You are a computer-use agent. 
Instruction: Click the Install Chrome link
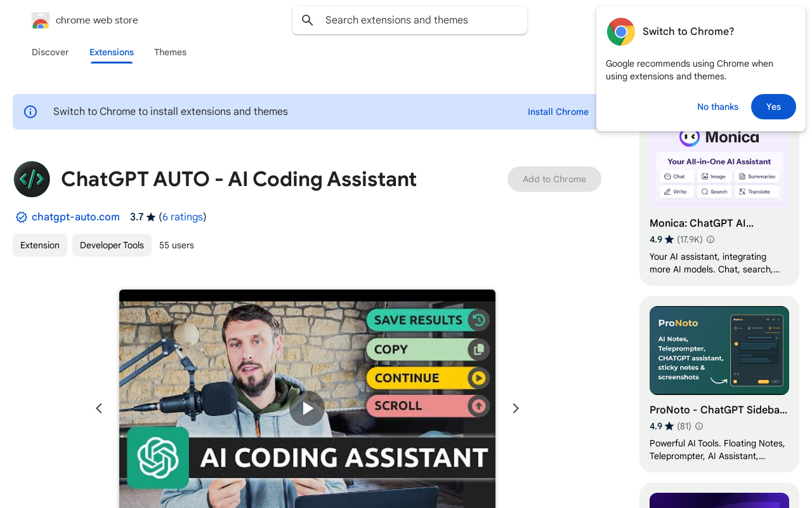[558, 112]
